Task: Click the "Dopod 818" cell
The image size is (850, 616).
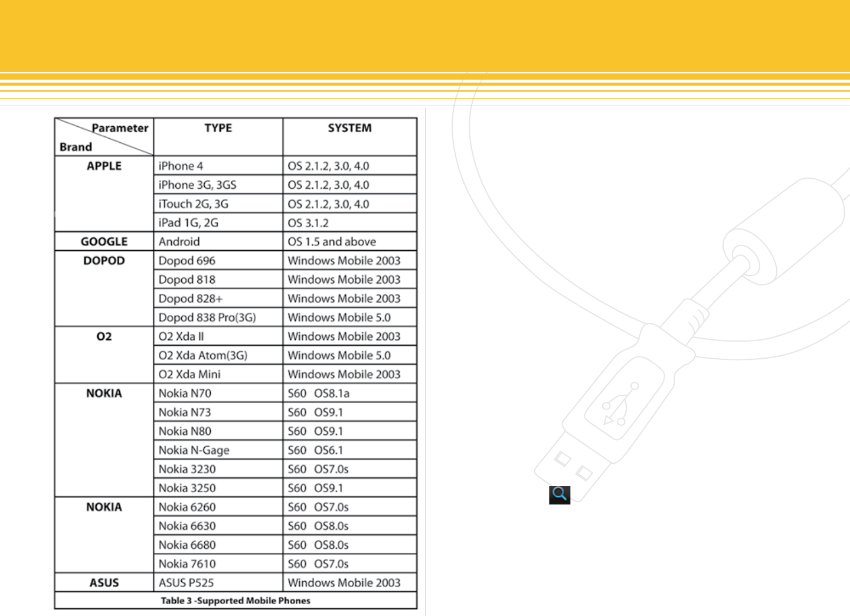Action: pos(218,279)
